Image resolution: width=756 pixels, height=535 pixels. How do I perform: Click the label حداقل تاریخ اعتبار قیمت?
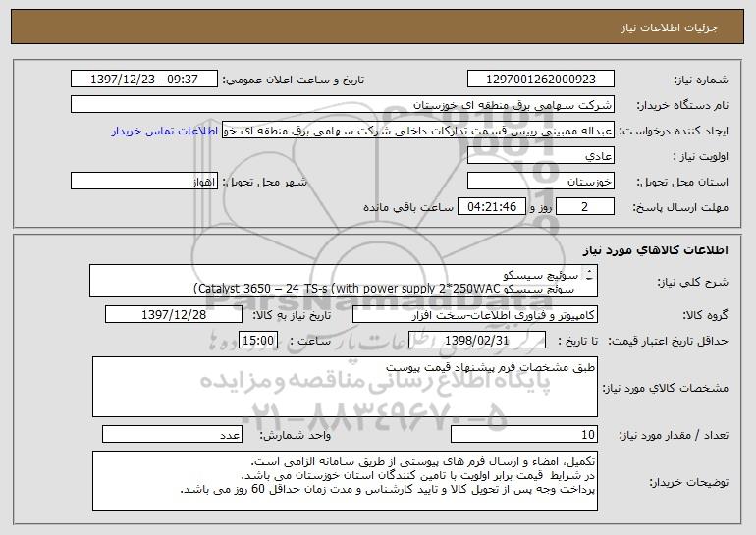pyautogui.click(x=668, y=341)
